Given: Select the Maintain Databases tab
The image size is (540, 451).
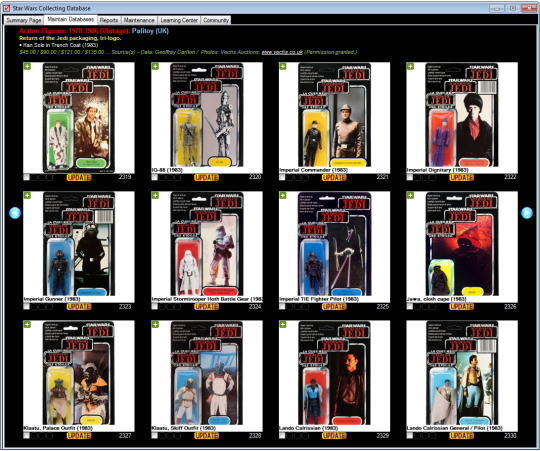Looking at the screenshot, I should [x=71, y=19].
